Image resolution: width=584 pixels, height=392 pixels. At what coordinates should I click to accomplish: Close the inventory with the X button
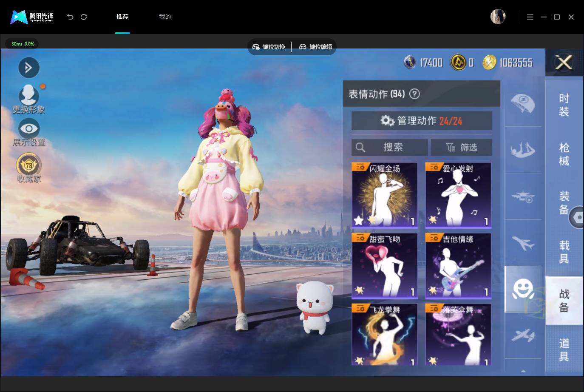point(564,63)
